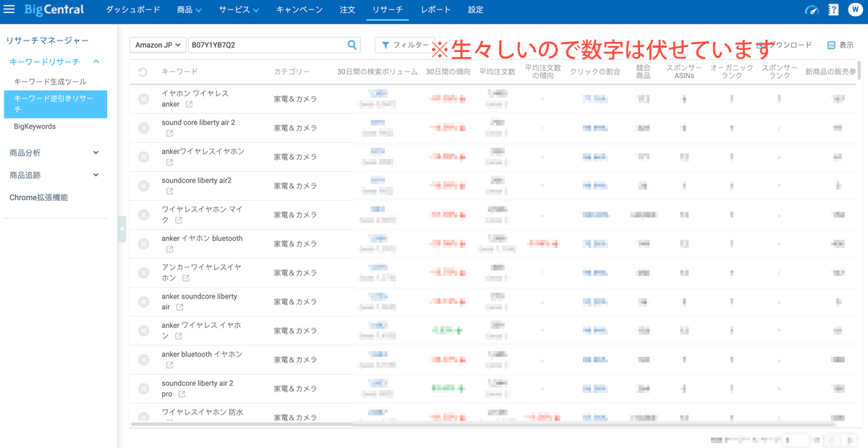Remove the soundcore liberty air2 row
868x448 pixels.
click(x=143, y=186)
